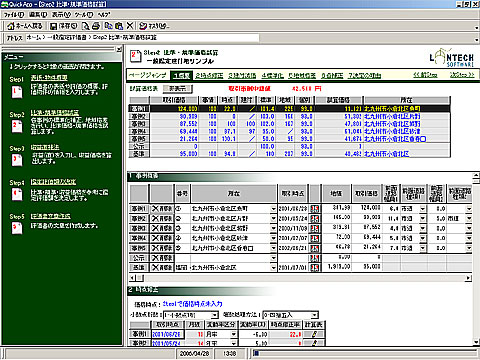The image size is (480, 360).
Task: Jump to page section 1 tab
Action: click(181, 76)
